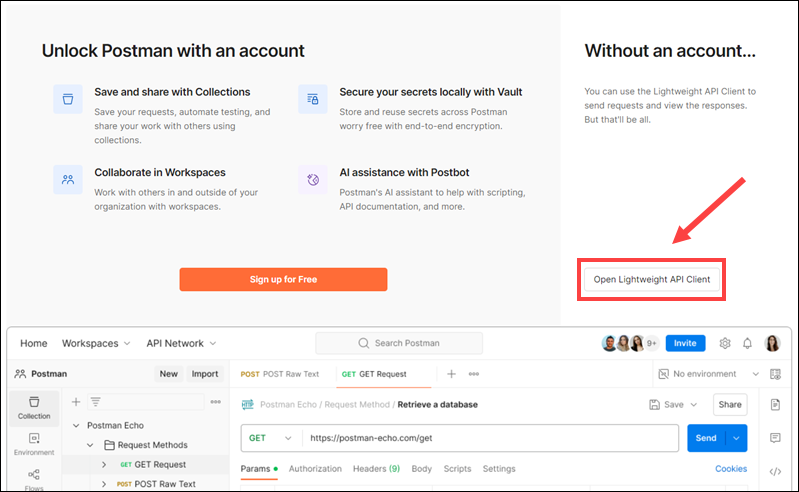The image size is (799, 492).
Task: Click the Vault lock icon
Action: coord(313,99)
